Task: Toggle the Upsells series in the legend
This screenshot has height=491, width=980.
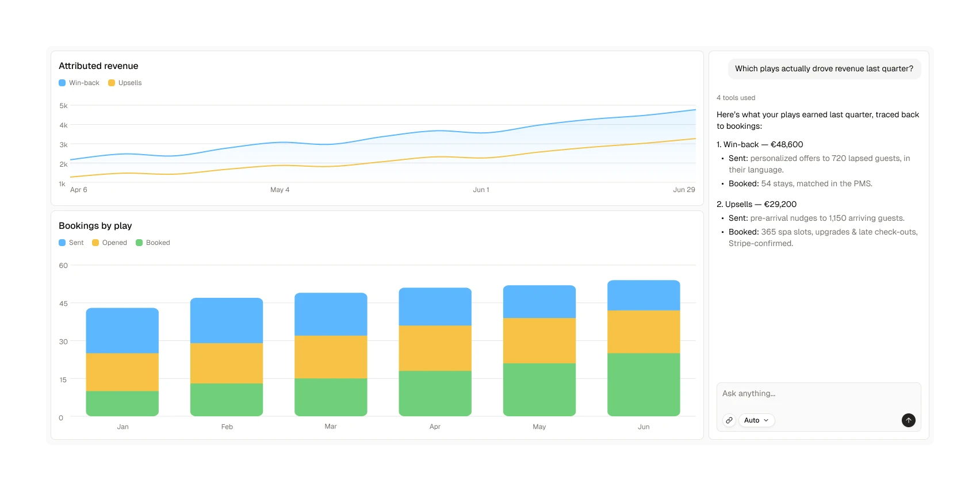Action: coord(125,83)
